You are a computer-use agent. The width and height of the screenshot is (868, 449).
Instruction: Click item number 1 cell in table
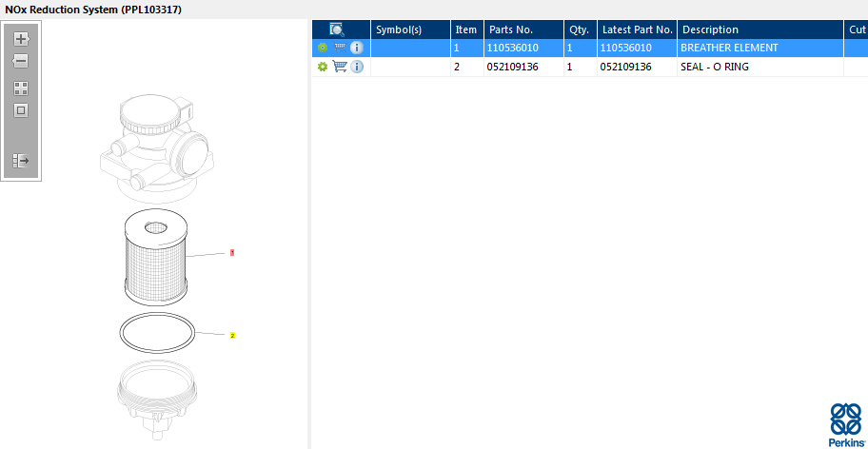pyautogui.click(x=467, y=49)
